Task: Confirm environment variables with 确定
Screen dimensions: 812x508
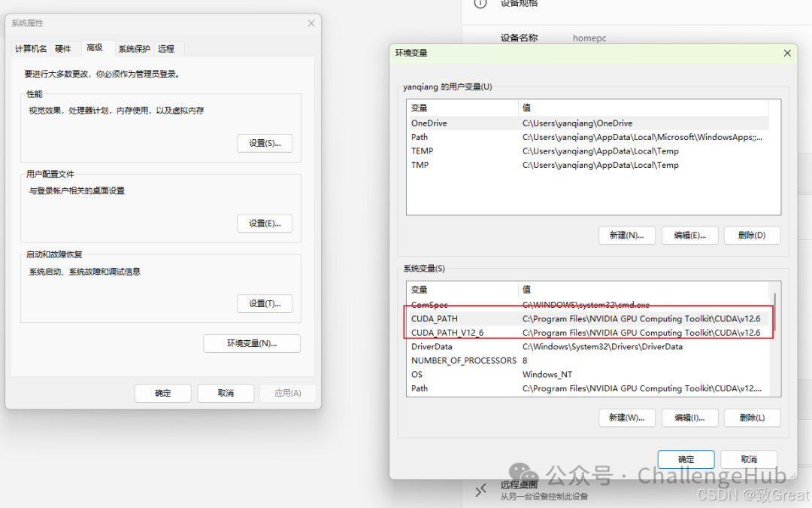Action: [686, 459]
